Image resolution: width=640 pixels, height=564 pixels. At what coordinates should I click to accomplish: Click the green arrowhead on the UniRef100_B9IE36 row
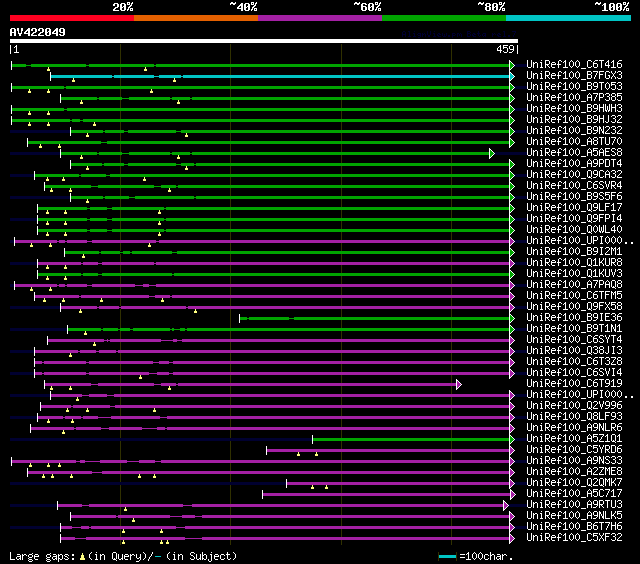[x=512, y=318]
